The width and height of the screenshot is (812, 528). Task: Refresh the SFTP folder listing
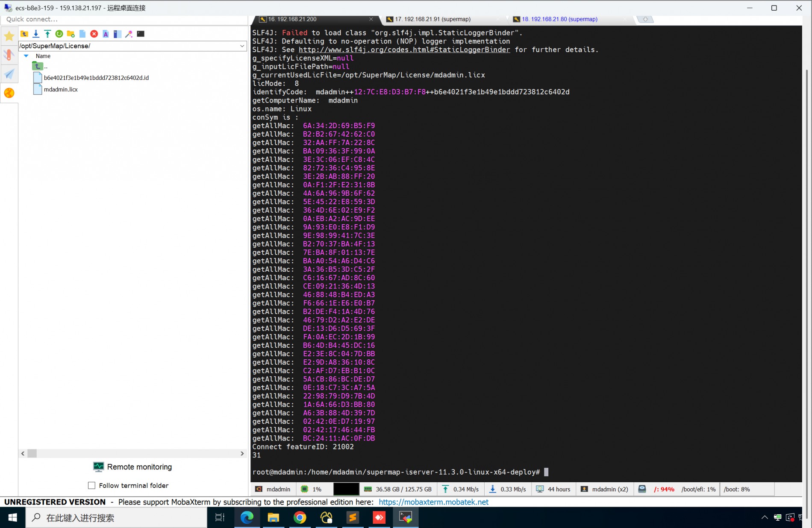click(59, 34)
